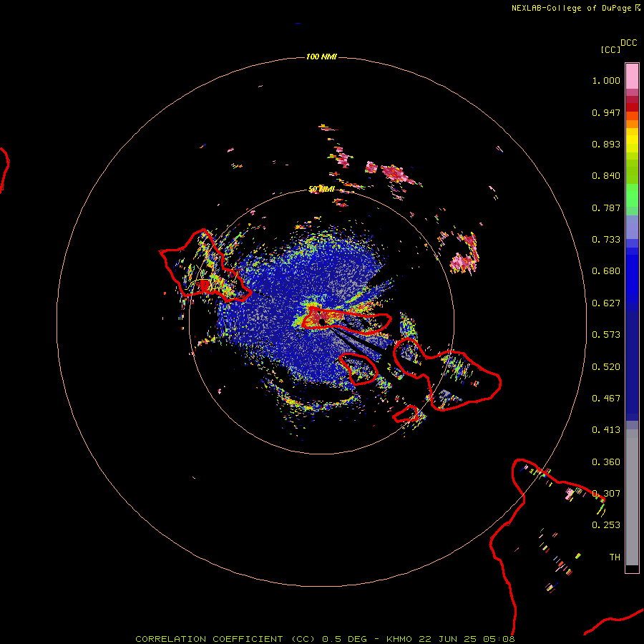Click the TH threshold label
Image resolution: width=644 pixels, height=644 pixels.
tap(615, 557)
